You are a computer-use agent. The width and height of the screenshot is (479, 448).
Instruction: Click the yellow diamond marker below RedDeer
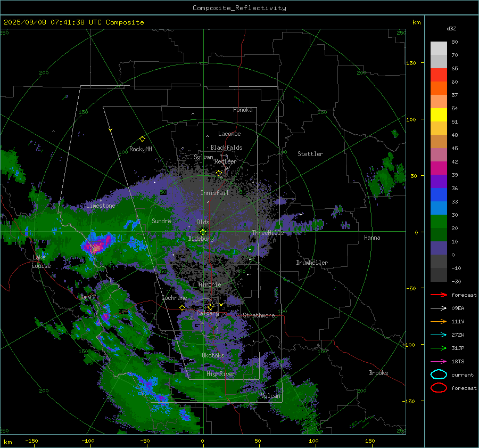219,173
